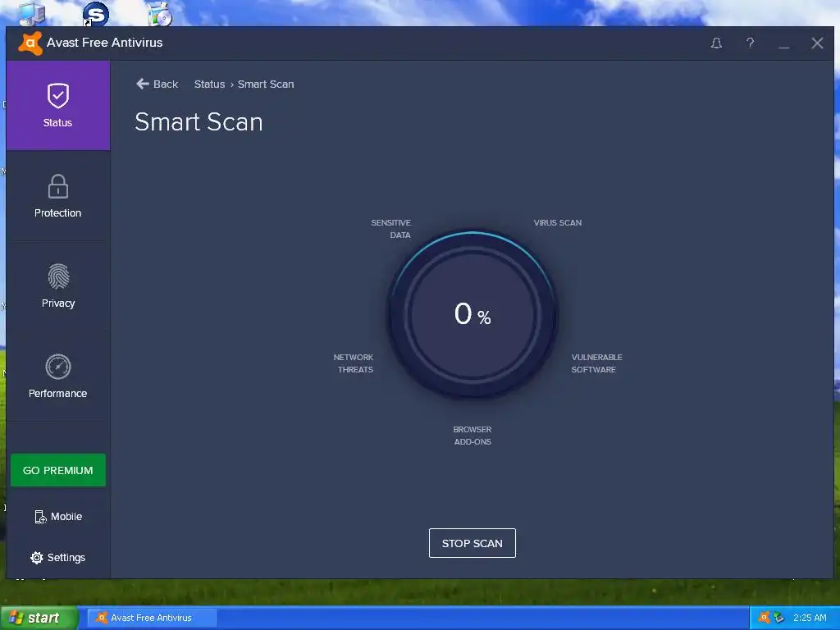Open the Windows Start menu
The height and width of the screenshot is (630, 840).
click(39, 618)
